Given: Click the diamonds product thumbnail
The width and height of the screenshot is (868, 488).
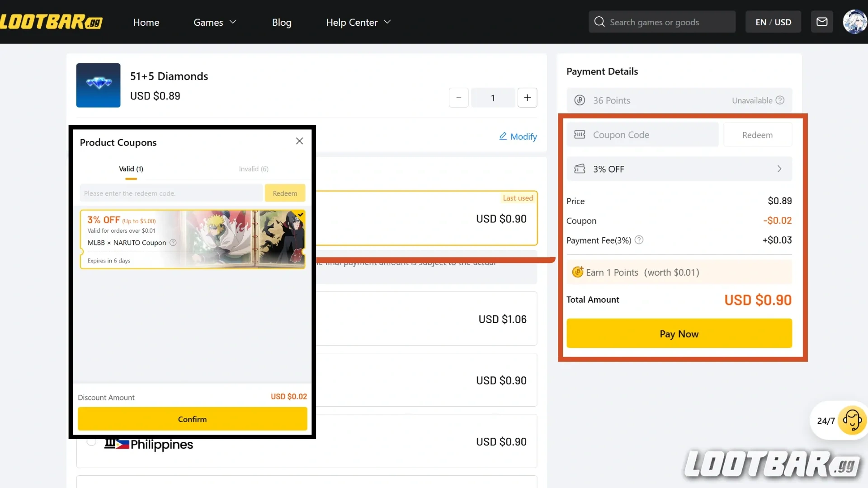Looking at the screenshot, I should (98, 85).
